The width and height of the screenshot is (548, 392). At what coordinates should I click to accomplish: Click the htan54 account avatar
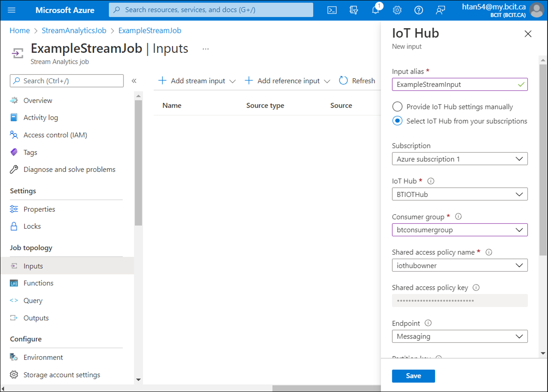coord(537,9)
